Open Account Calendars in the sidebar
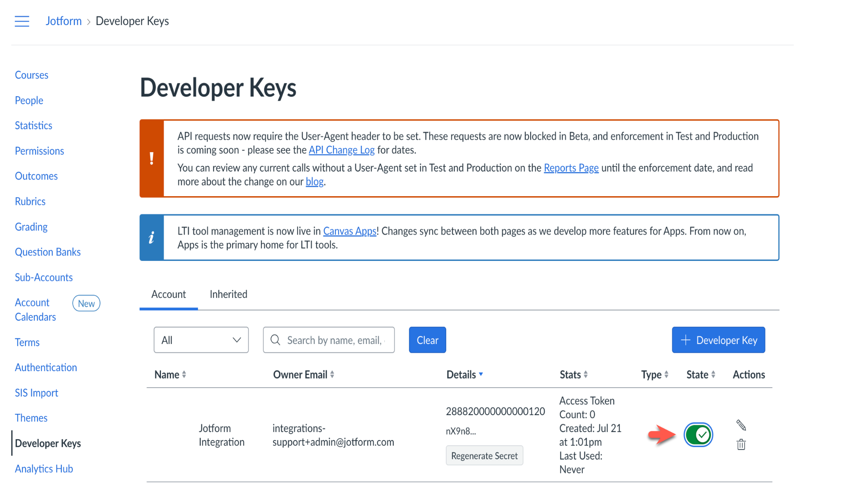Screen dimensions: 868x488 click(36, 310)
